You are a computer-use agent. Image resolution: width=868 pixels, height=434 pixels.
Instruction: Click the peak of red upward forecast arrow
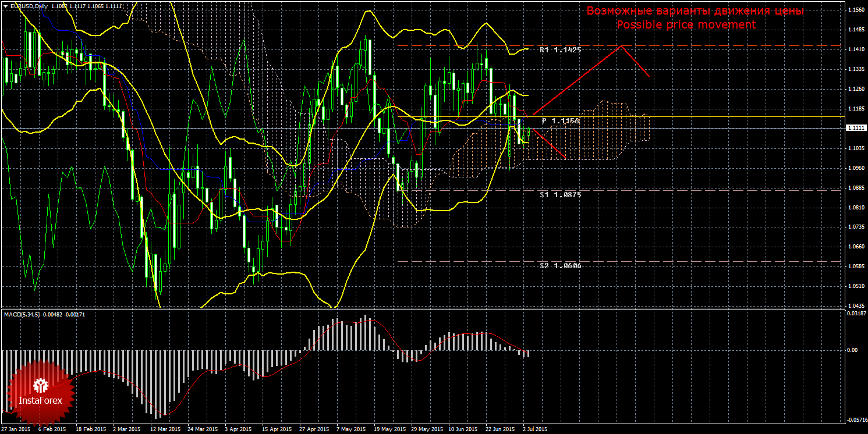622,46
